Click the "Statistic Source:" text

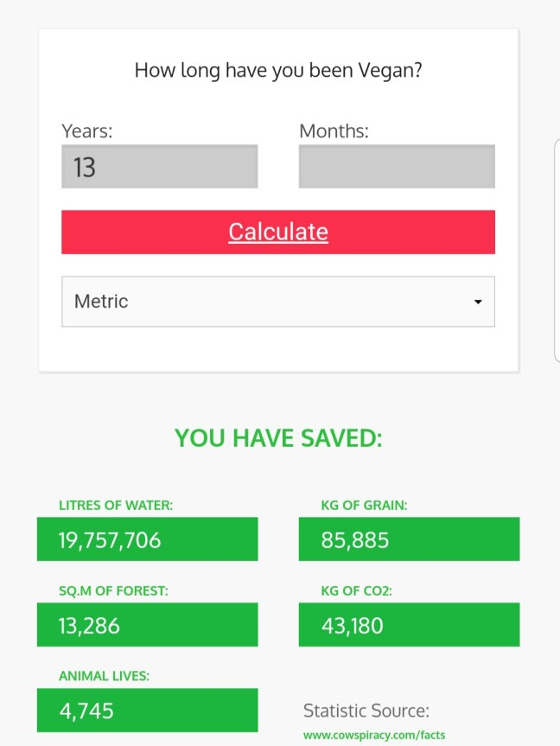(x=366, y=711)
